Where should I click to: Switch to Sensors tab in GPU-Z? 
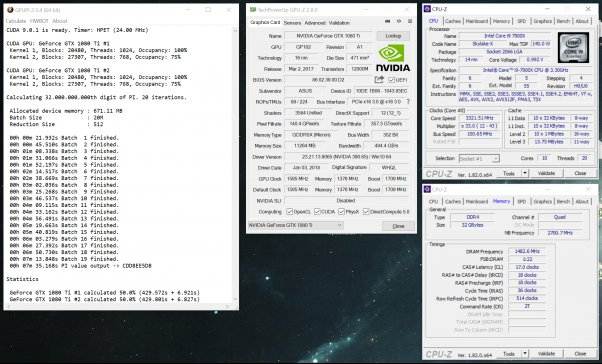[292, 23]
